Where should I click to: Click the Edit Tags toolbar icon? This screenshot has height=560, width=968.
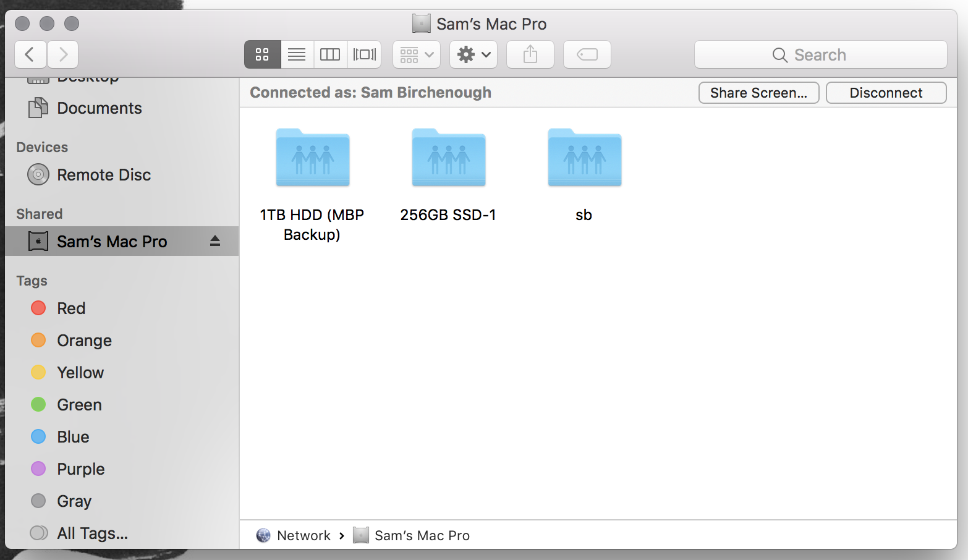point(587,54)
